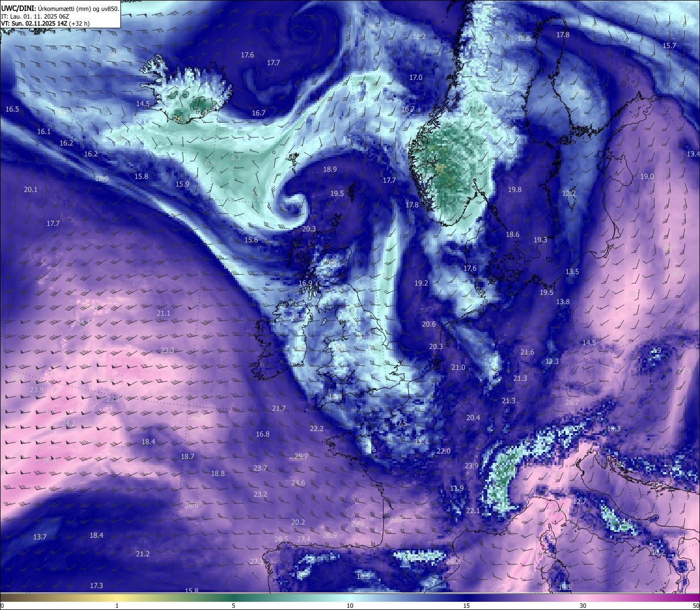
Task: Click the colorbar tick label '50'
Action: [x=696, y=606]
